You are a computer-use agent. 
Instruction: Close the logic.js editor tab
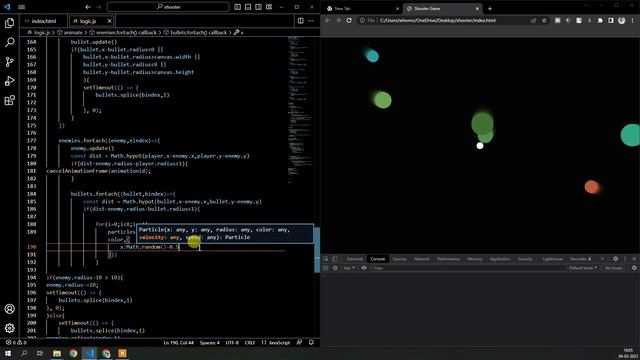click(109, 21)
